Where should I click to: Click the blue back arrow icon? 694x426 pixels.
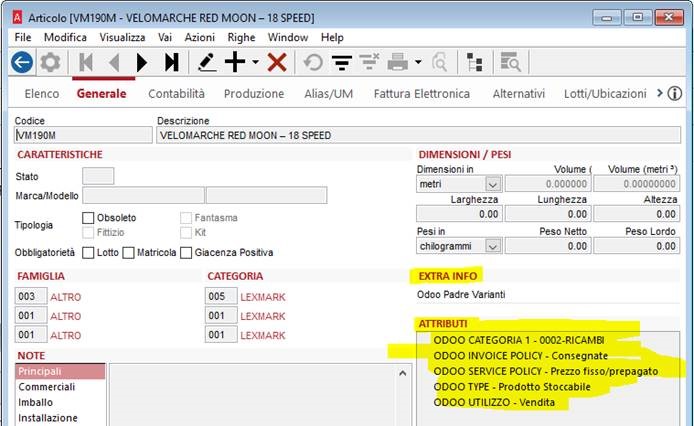(21, 62)
